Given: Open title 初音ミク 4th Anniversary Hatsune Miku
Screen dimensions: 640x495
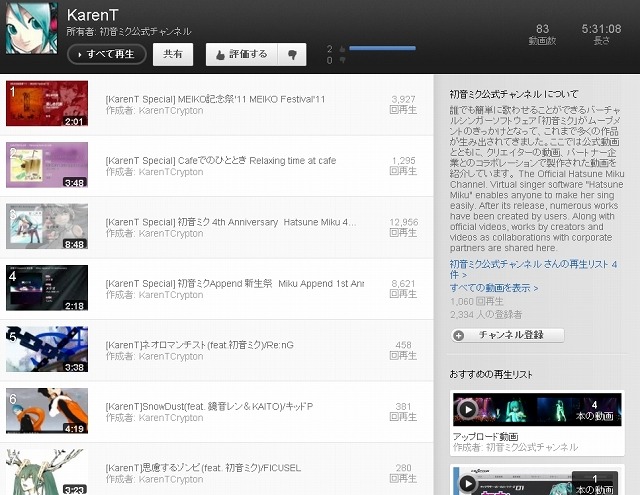Looking at the screenshot, I should click(231, 222).
